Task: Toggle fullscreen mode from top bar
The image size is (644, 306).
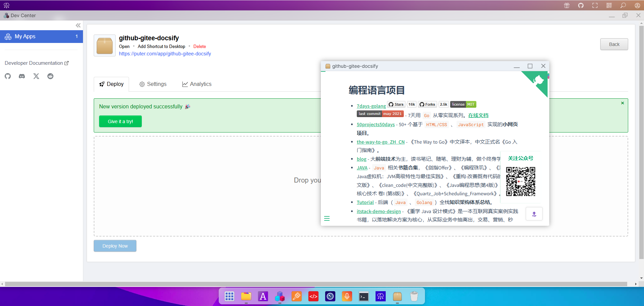Action: 595,5
